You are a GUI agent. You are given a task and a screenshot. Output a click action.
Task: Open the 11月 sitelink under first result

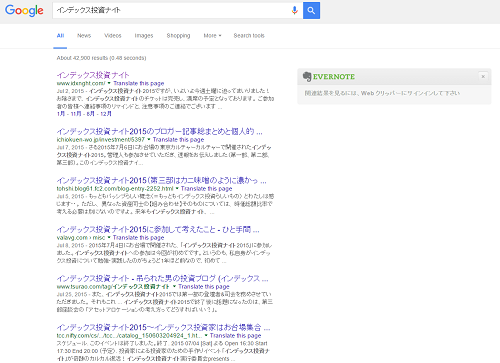tap(76, 114)
